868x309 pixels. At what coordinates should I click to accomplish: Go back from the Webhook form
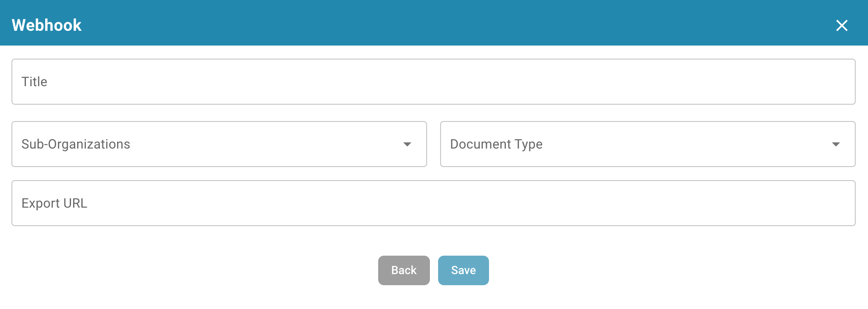(x=404, y=270)
